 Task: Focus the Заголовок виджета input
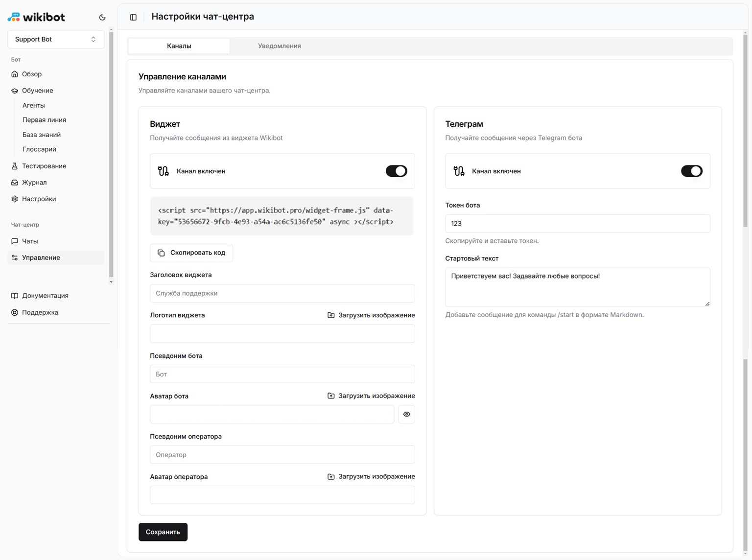(x=282, y=293)
